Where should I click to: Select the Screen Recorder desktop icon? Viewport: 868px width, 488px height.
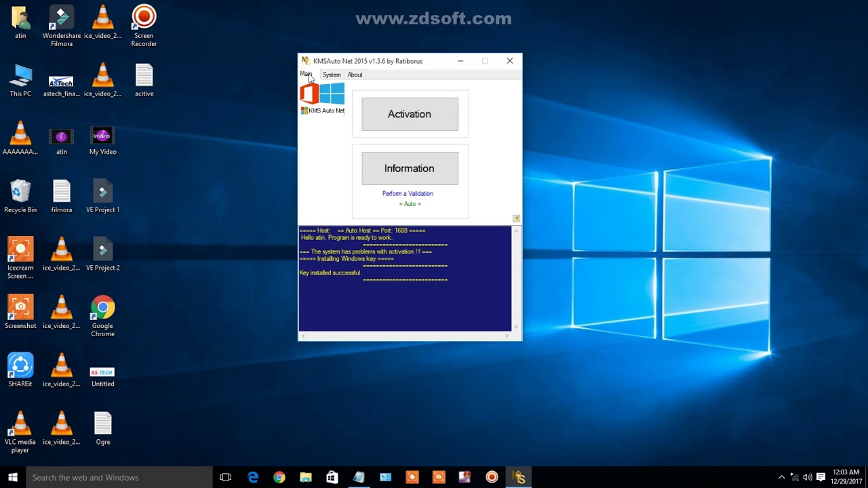click(144, 26)
